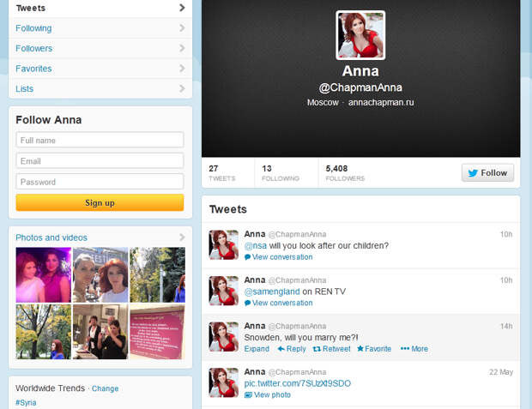Open the pic.twitter.com/7SUzXI9SDO link
This screenshot has width=532, height=409.
tap(298, 383)
